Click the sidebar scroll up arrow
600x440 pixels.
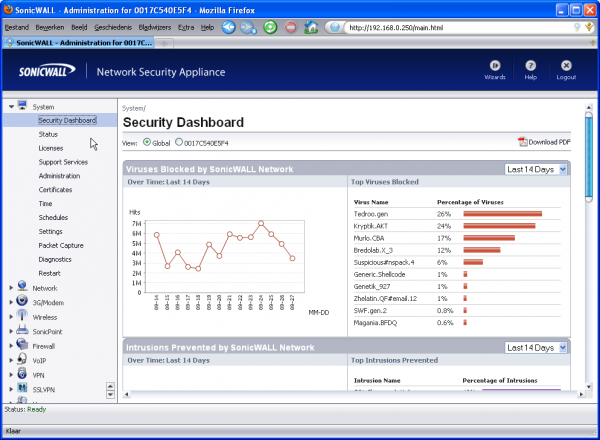coord(110,386)
